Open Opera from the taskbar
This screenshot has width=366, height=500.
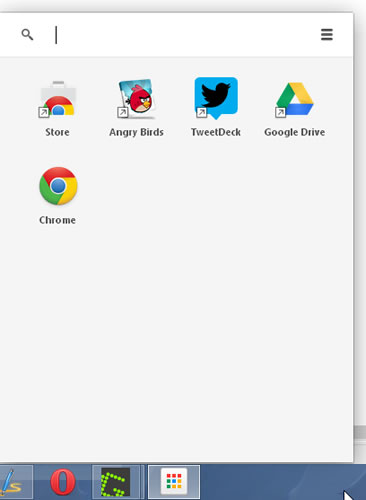click(62, 482)
